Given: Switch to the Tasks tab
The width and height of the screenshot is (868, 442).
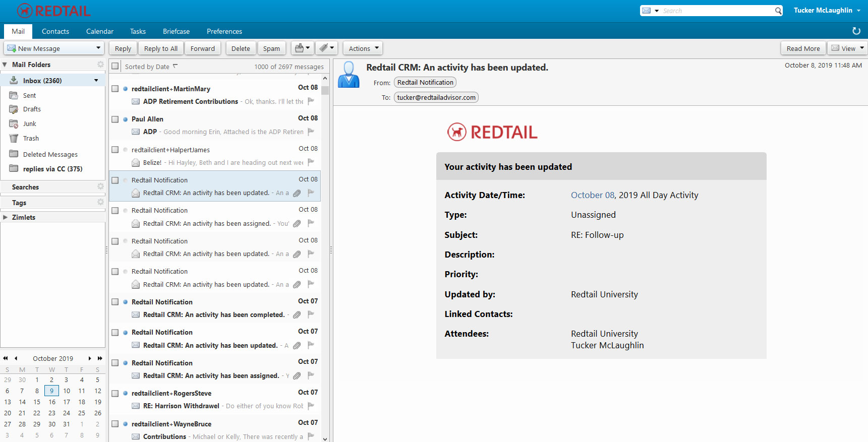Looking at the screenshot, I should point(138,31).
